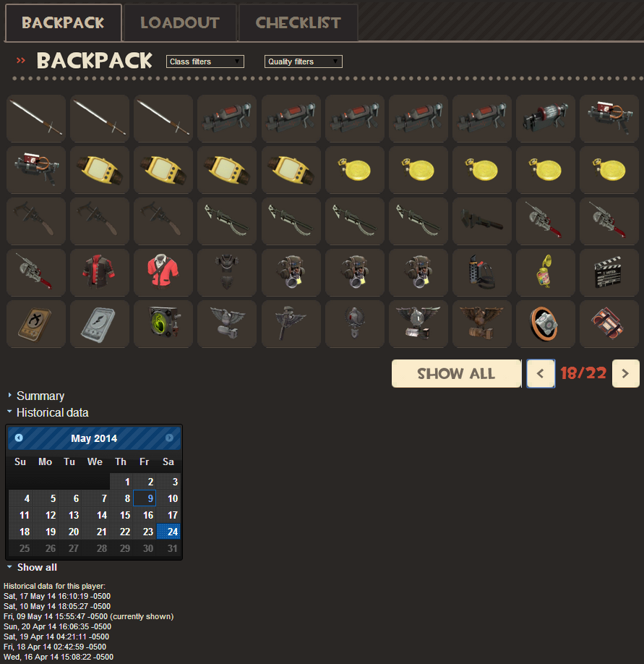Open the 10 May 14 history entry
Screen dimensions: 644x664
click(x=57, y=606)
